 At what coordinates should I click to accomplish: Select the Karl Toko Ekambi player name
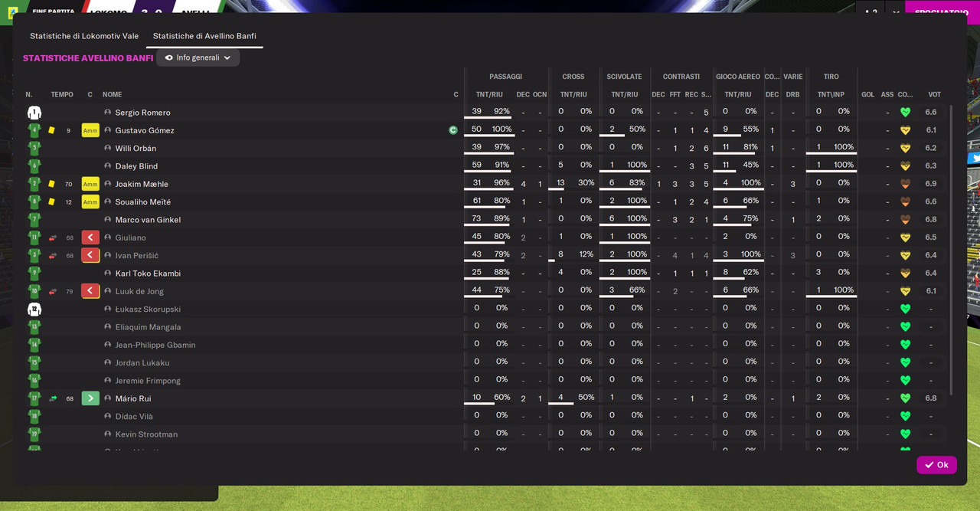tap(148, 274)
